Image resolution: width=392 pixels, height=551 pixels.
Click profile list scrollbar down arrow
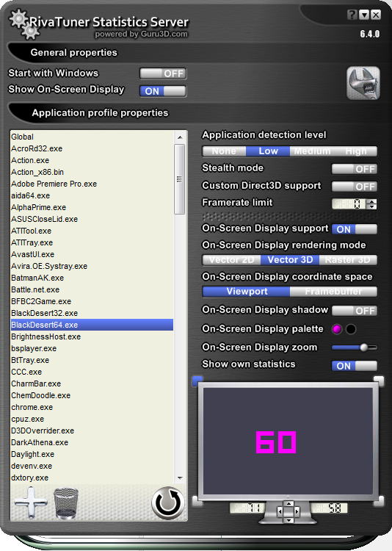pyautogui.click(x=180, y=478)
